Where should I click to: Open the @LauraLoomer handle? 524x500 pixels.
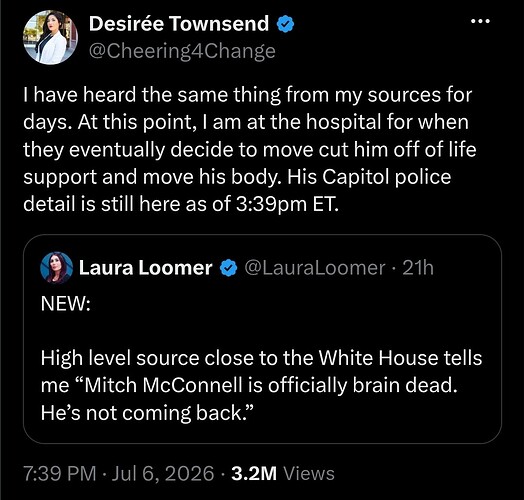coord(315,268)
